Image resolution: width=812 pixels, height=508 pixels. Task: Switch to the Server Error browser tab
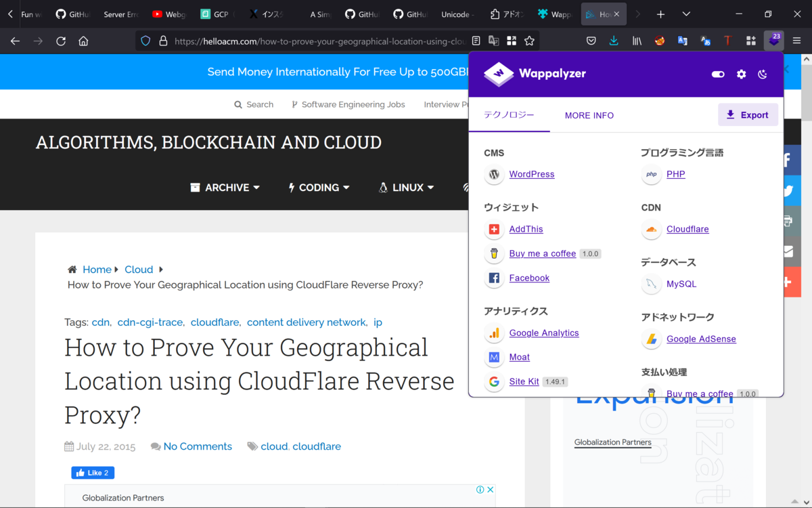tap(120, 14)
